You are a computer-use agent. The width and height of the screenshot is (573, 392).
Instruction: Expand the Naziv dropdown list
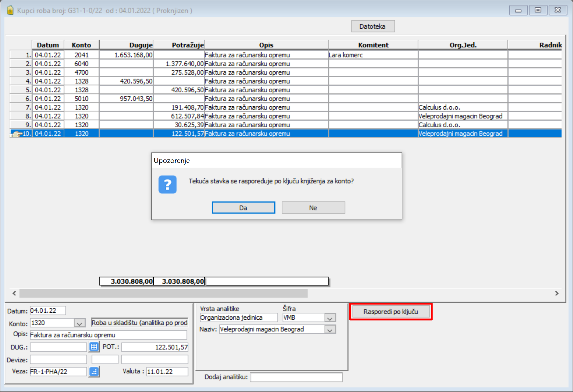pos(330,329)
